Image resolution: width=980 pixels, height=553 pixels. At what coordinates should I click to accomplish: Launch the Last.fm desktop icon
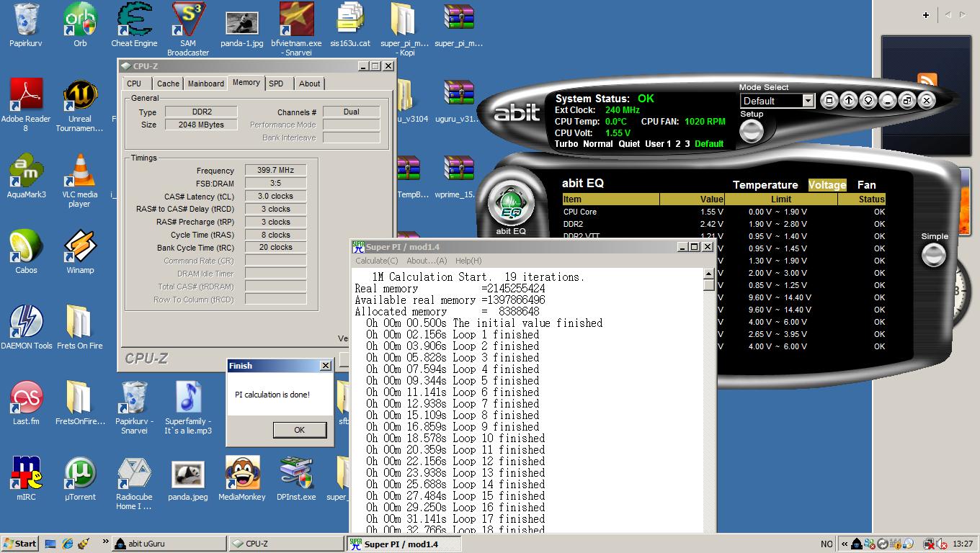click(x=26, y=403)
